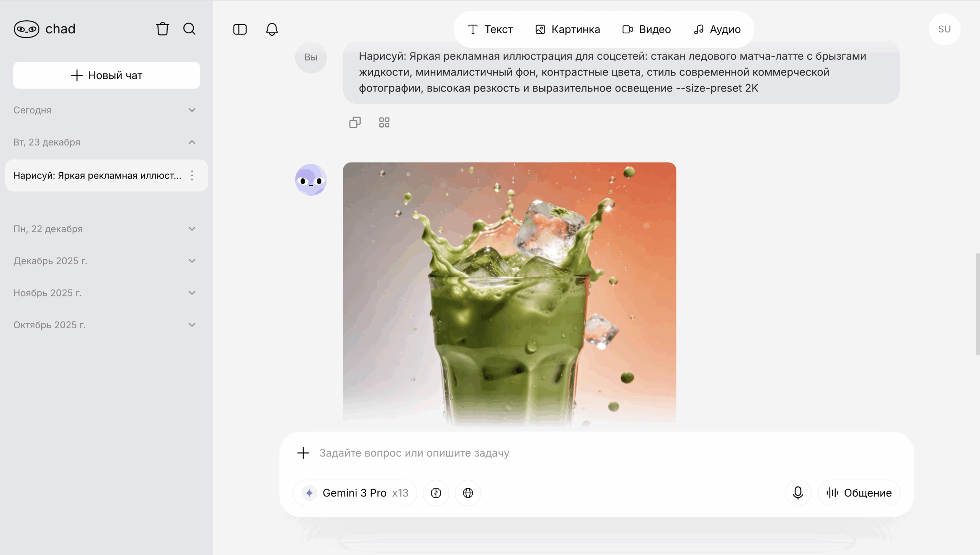Viewport: 980px width, 555px height.
Task: Open chat search with magnifier icon
Action: pyautogui.click(x=189, y=29)
